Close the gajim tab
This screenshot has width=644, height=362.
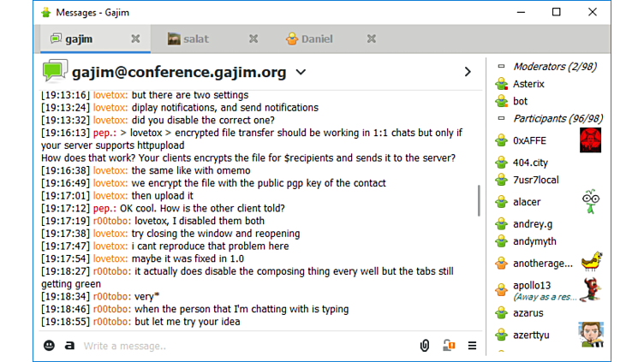(x=135, y=39)
